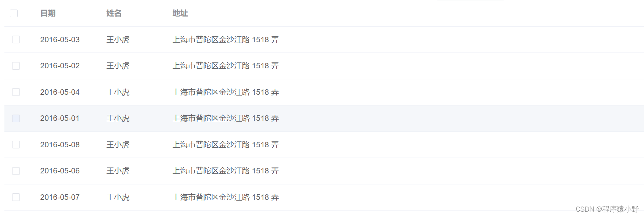This screenshot has height=216, width=644.
Task: Click the address in the 2016-05-01 row
Action: tap(226, 119)
